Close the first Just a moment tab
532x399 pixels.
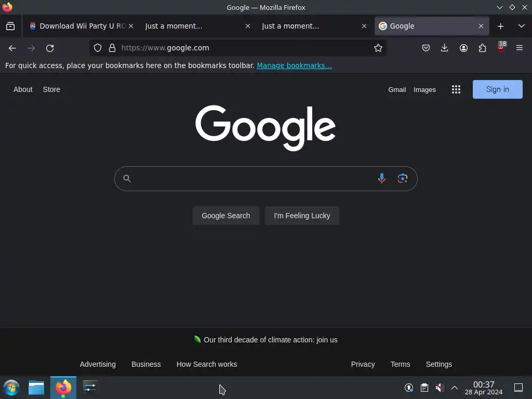coord(248,26)
